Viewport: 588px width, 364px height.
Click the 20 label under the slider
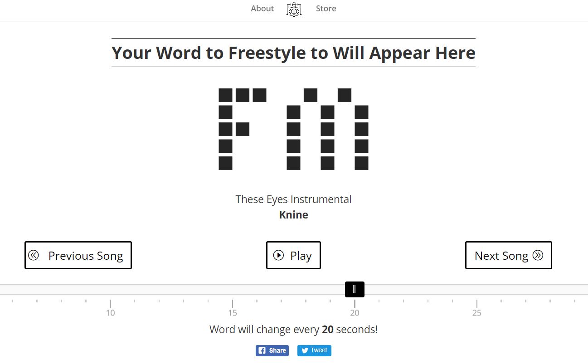[355, 313]
